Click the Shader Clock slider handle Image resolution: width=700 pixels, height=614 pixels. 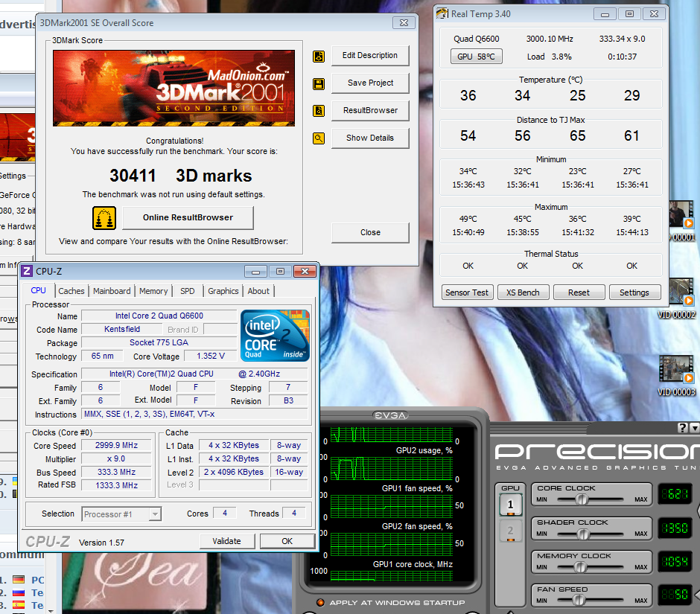582,534
